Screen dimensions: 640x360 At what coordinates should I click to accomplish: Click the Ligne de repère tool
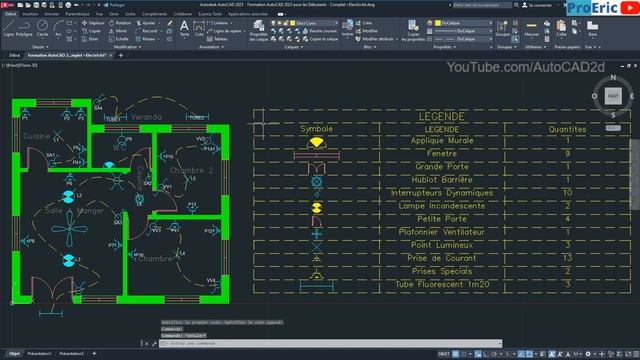click(x=224, y=31)
